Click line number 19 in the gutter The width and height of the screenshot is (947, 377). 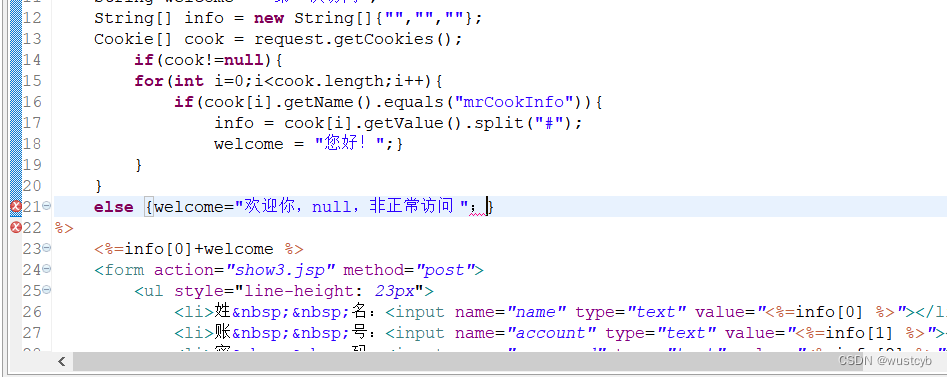click(32, 164)
